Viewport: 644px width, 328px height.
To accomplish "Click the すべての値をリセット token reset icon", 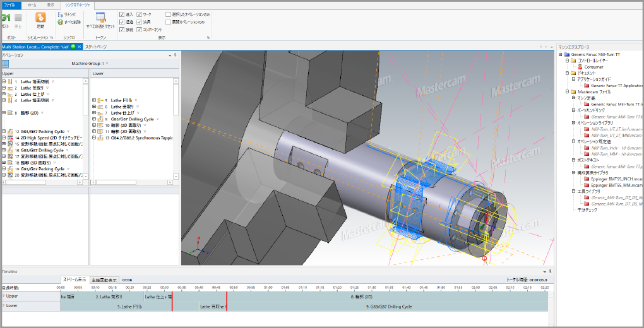I will (100, 17).
